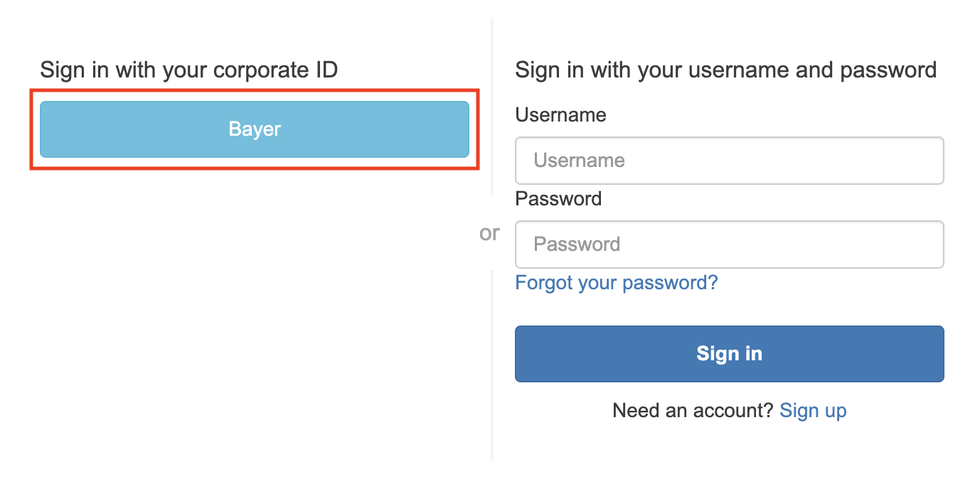Click the 'Need an account?' text
Image resolution: width=980 pixels, height=479 pixels.
692,411
